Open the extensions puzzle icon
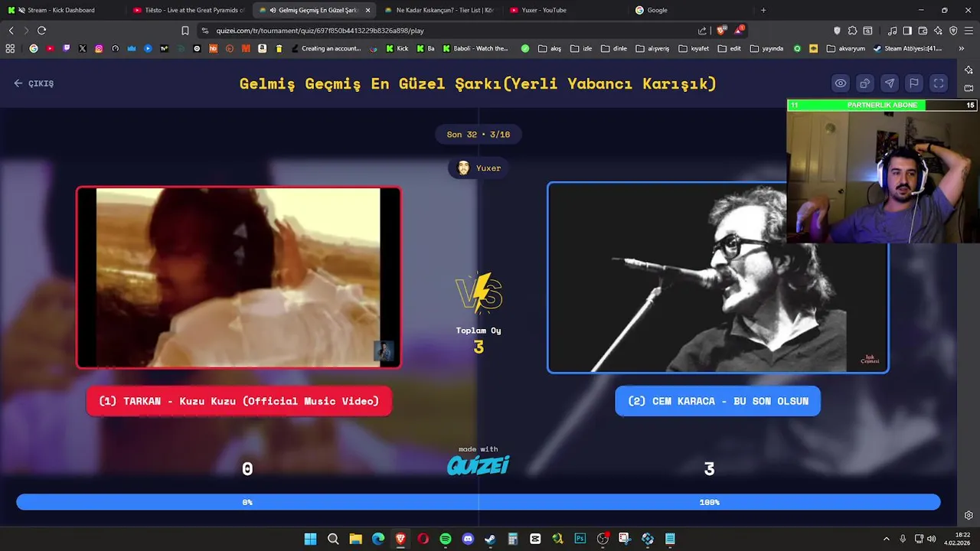 pyautogui.click(x=852, y=31)
